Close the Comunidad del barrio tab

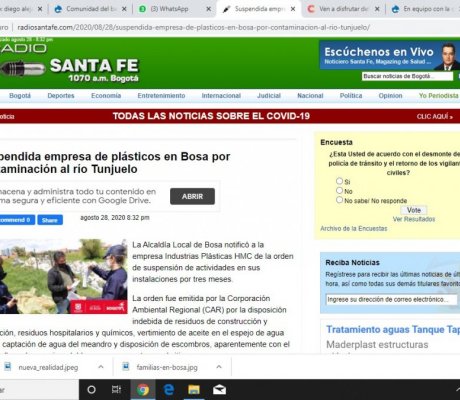pos(124,9)
